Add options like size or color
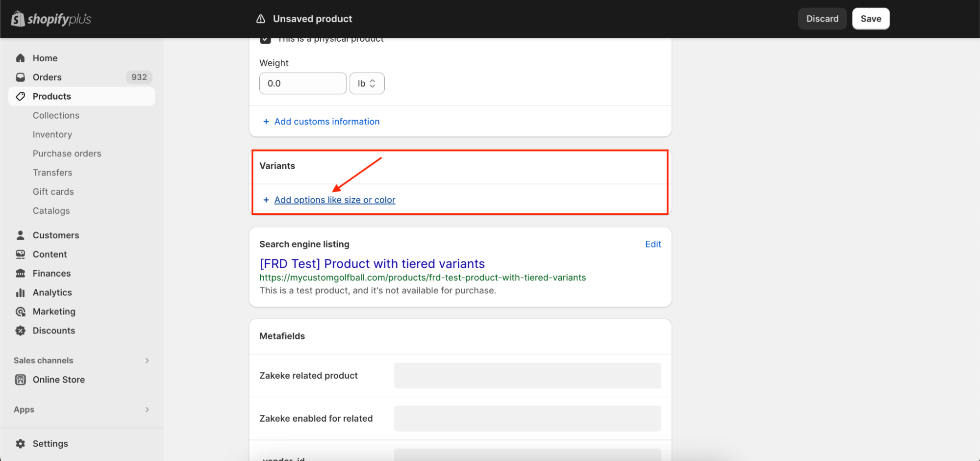Viewport: 980px width, 461px height. [x=334, y=200]
